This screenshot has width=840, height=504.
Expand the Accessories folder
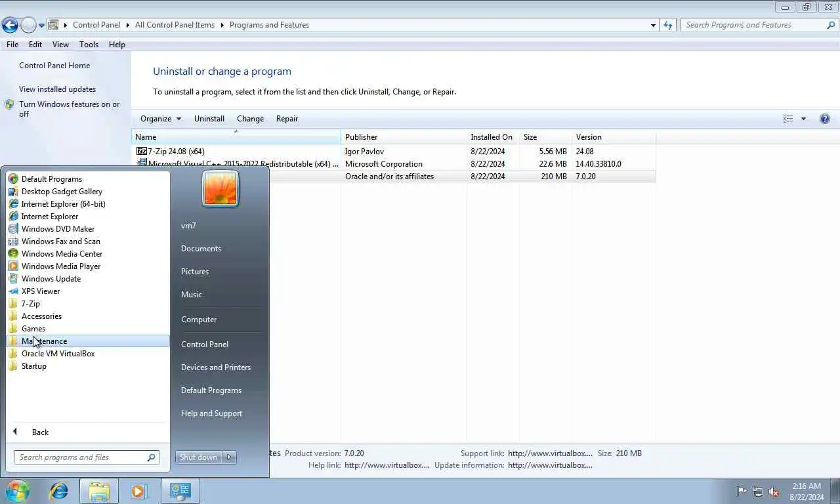coord(41,316)
